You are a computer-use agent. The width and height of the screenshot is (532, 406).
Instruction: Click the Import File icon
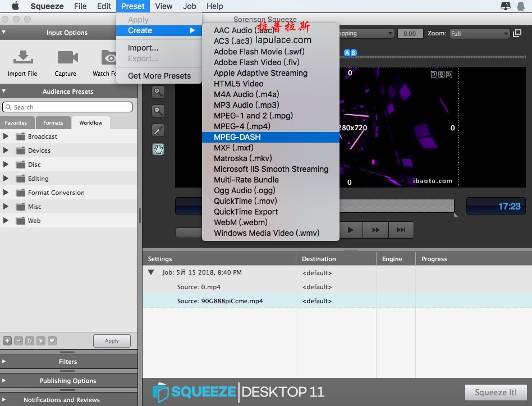click(22, 58)
